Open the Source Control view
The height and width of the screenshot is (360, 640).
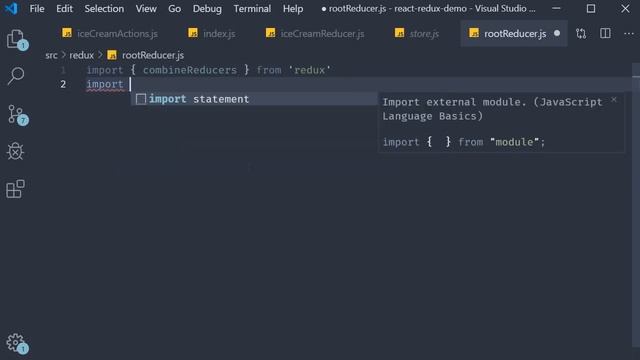16,114
